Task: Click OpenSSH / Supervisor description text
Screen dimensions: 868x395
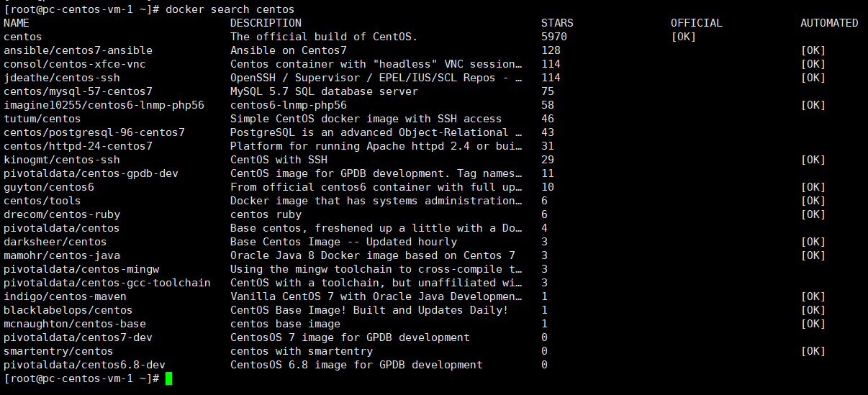Action: click(x=376, y=78)
